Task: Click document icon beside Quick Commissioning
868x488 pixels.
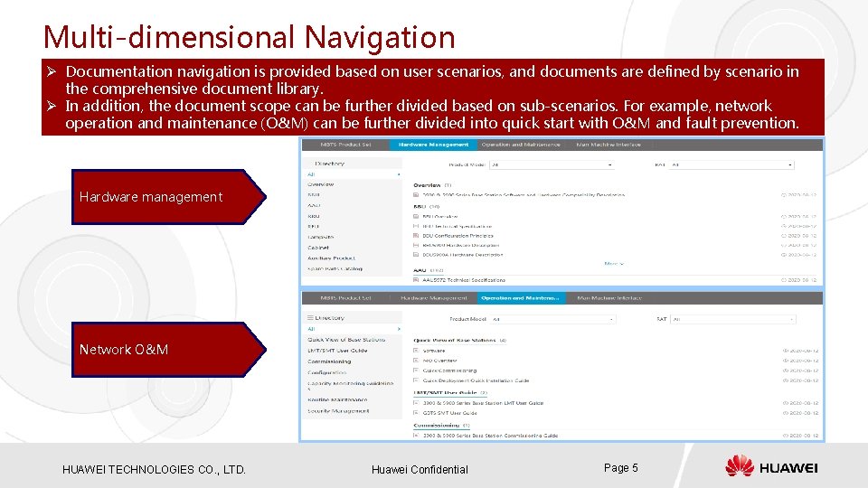Action: (x=416, y=371)
